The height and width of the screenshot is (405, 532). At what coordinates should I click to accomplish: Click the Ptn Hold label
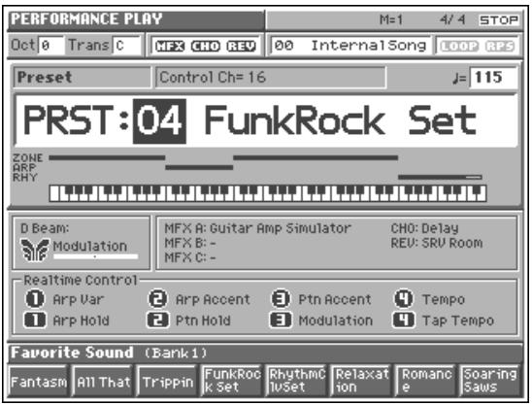[203, 321]
